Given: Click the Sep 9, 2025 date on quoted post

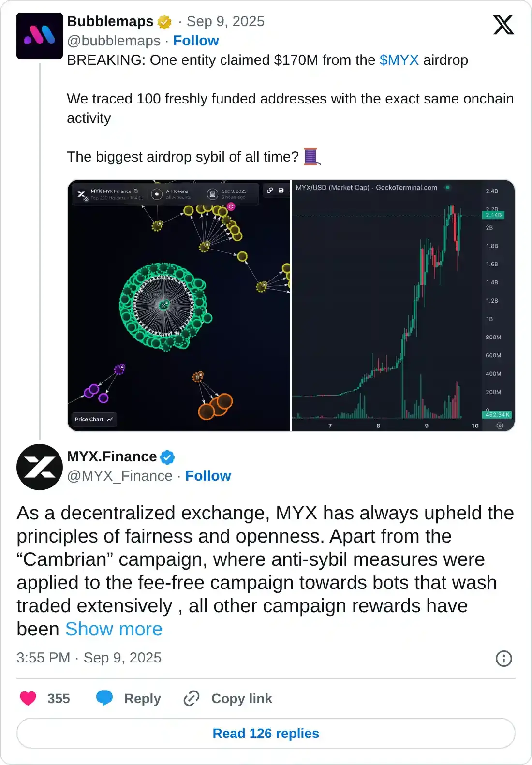Looking at the screenshot, I should [225, 21].
